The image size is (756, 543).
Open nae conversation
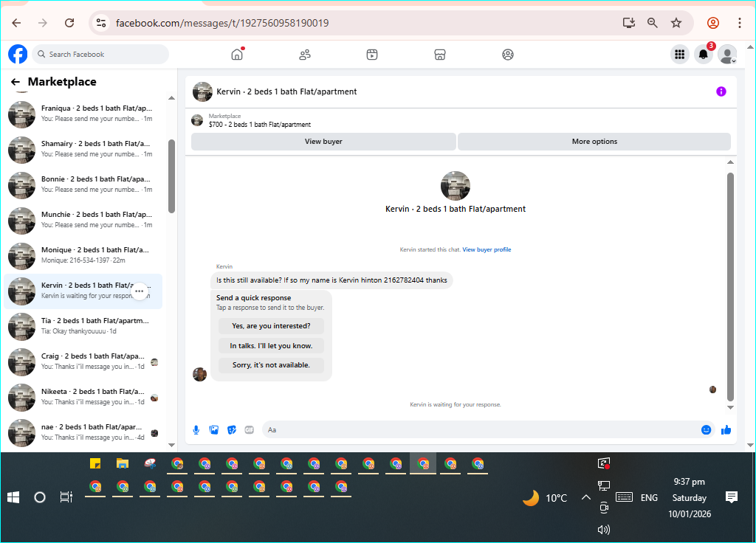[x=83, y=432]
